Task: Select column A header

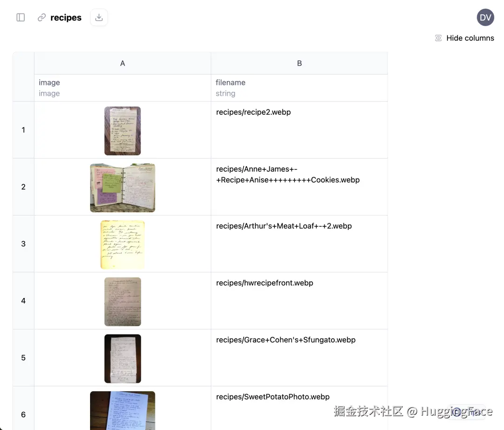Action: click(122, 63)
